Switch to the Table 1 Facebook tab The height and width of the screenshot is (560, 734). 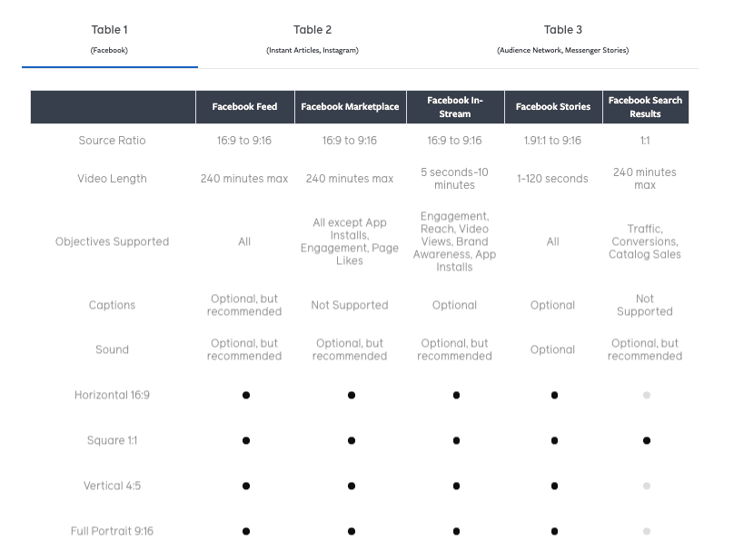pos(110,39)
